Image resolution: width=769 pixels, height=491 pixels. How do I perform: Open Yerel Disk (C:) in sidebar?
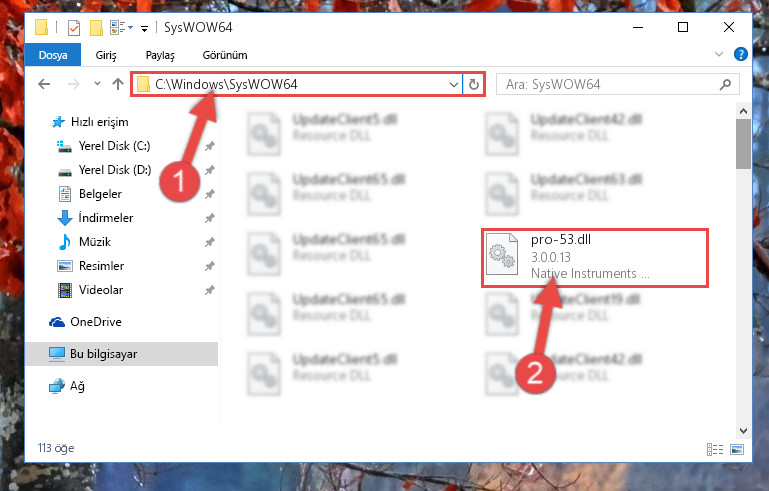pyautogui.click(x=114, y=146)
